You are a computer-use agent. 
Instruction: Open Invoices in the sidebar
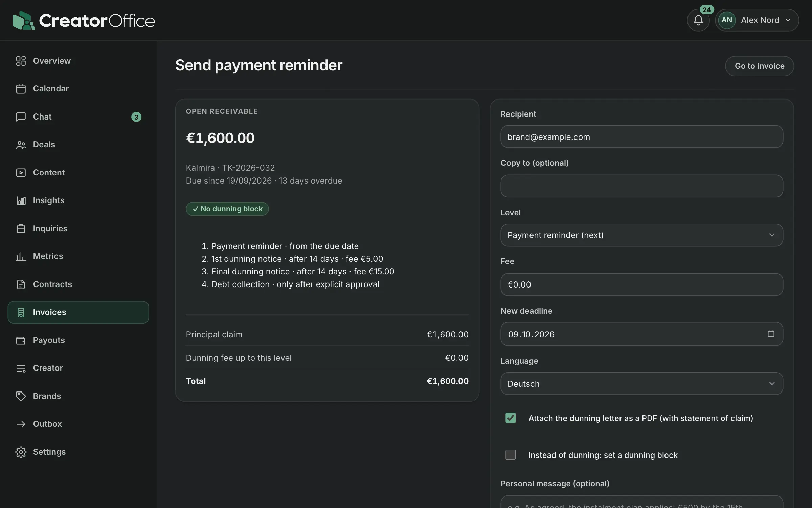click(78, 312)
